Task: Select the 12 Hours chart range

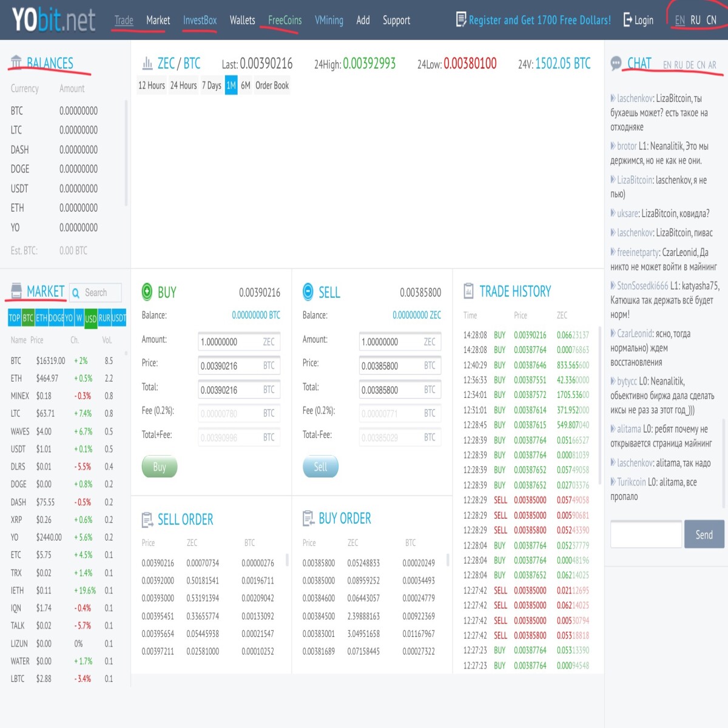Action: pos(152,86)
